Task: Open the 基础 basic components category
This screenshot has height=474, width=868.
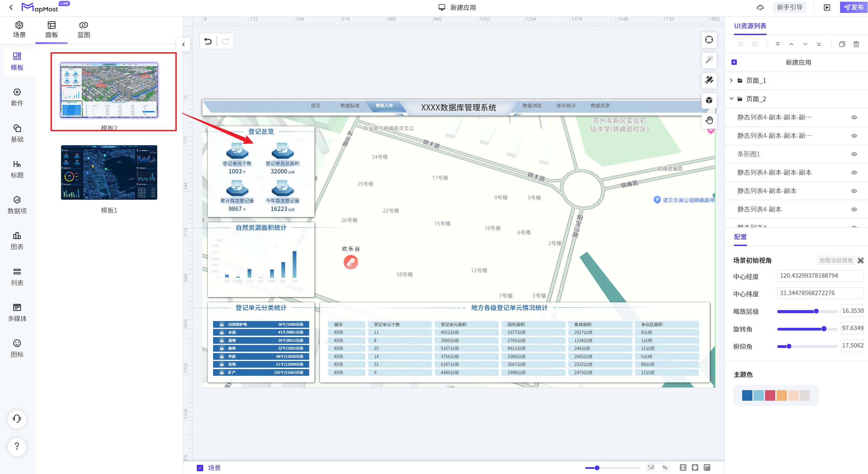Action: (x=17, y=133)
